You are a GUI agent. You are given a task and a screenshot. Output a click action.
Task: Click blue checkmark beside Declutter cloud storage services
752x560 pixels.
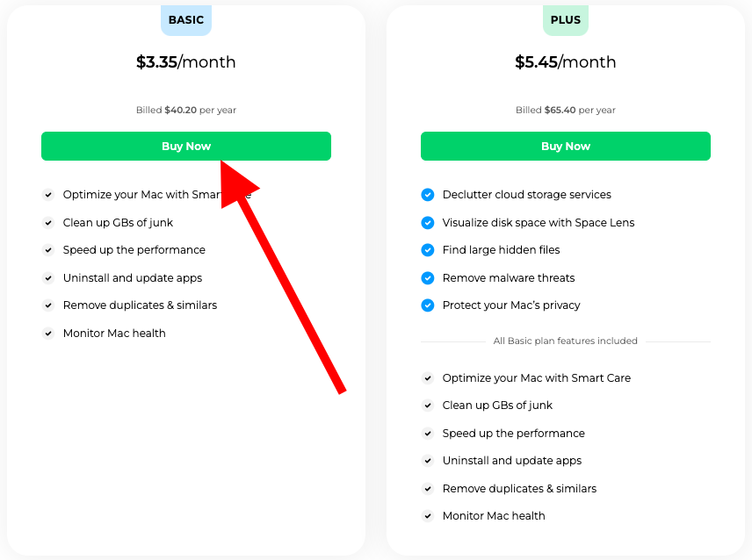tap(428, 195)
